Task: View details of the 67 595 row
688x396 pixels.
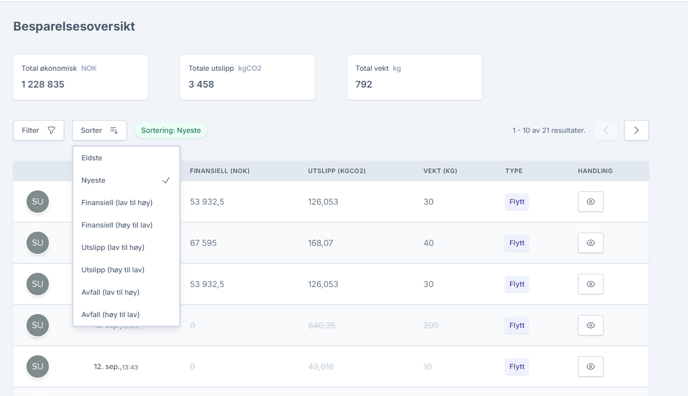Action: point(591,243)
